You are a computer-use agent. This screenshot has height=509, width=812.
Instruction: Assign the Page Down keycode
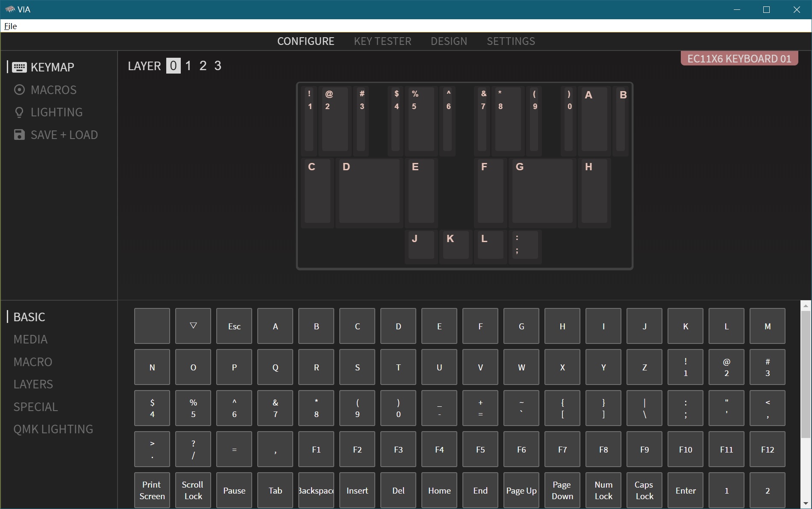pyautogui.click(x=562, y=490)
